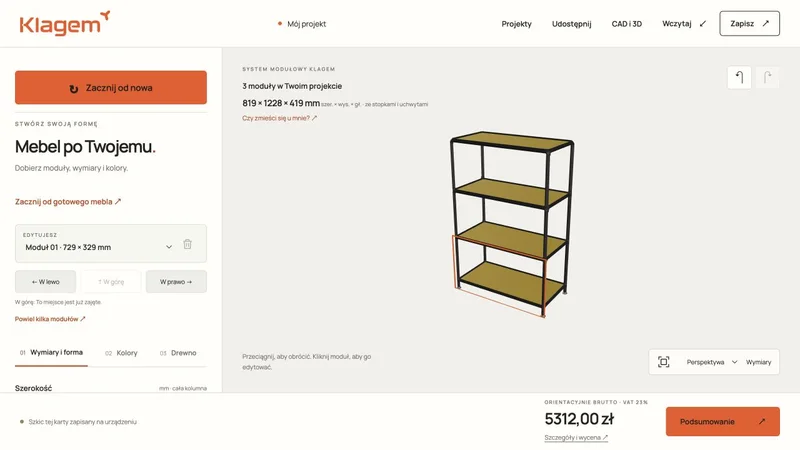Delete module with trash icon
Image resolution: width=800 pixels, height=450 pixels.
click(187, 244)
